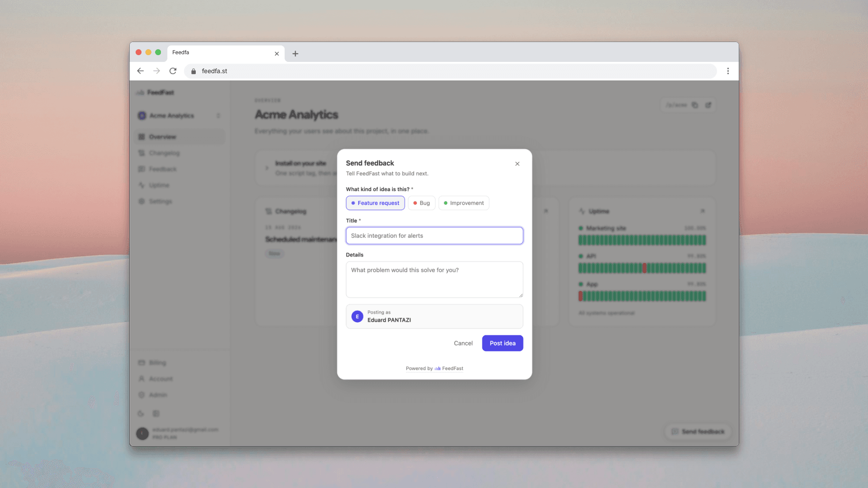Click the browser forward arrow

coord(156,71)
